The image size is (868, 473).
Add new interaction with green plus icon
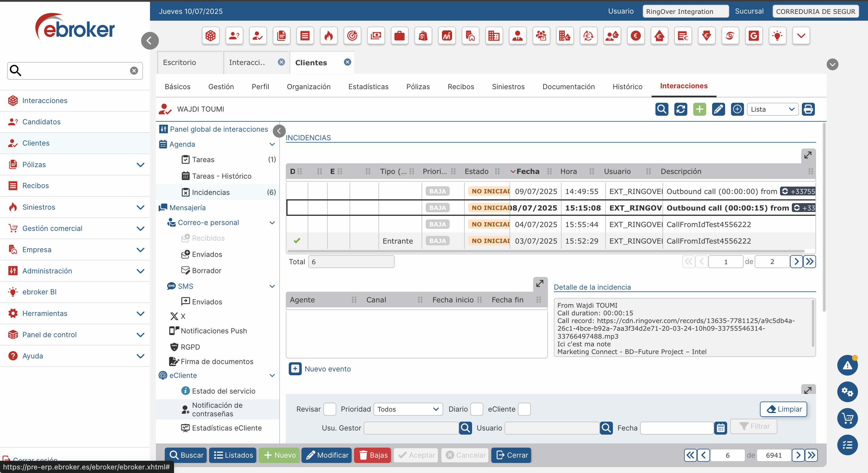pos(699,109)
